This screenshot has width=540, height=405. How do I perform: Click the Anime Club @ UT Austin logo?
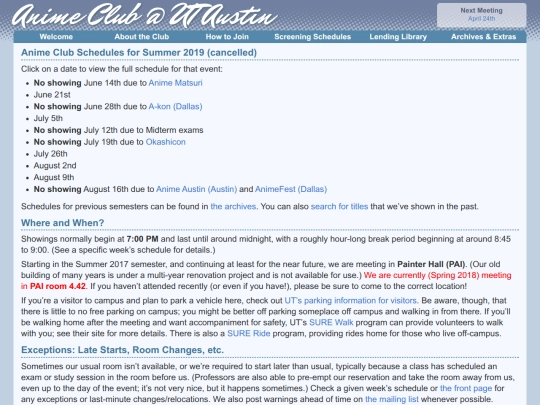coord(144,15)
